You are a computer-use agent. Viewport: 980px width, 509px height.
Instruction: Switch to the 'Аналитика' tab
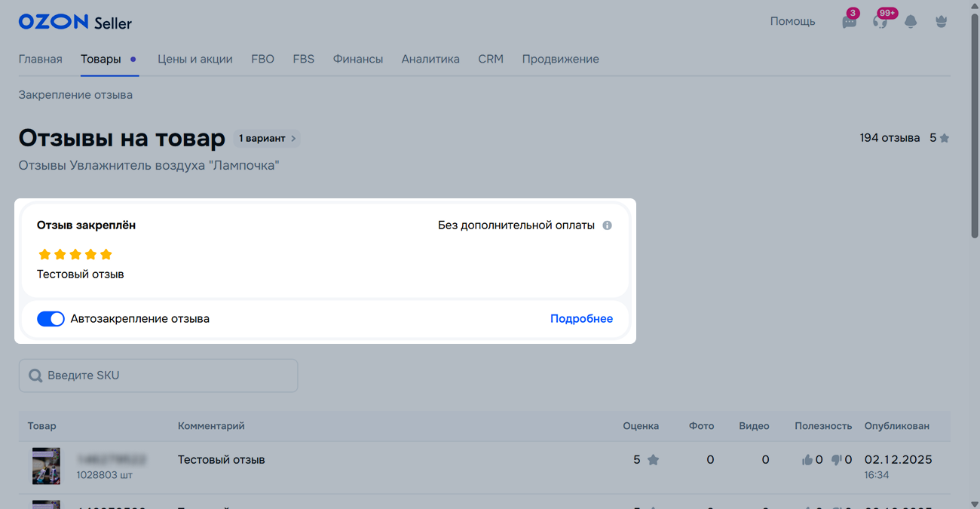pyautogui.click(x=430, y=59)
